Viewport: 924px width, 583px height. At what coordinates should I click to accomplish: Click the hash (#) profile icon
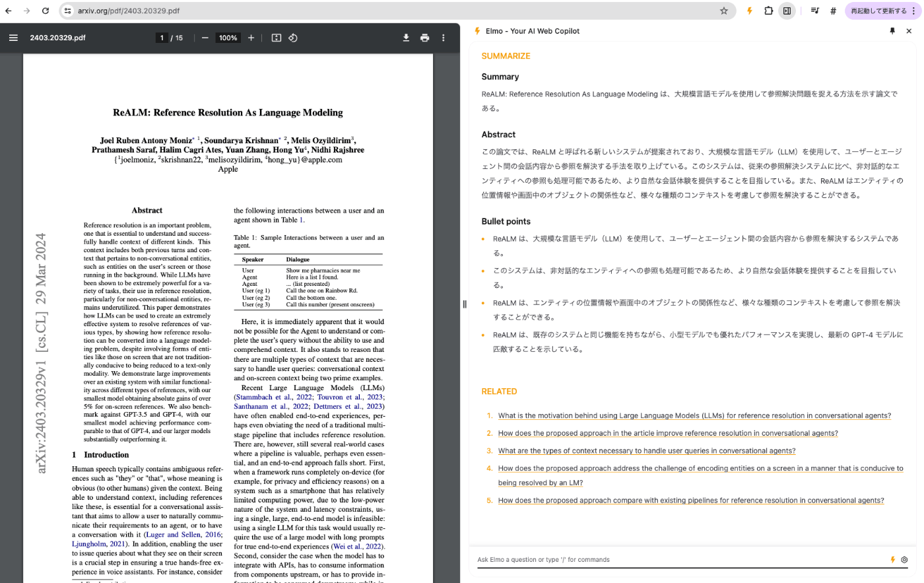pos(834,11)
